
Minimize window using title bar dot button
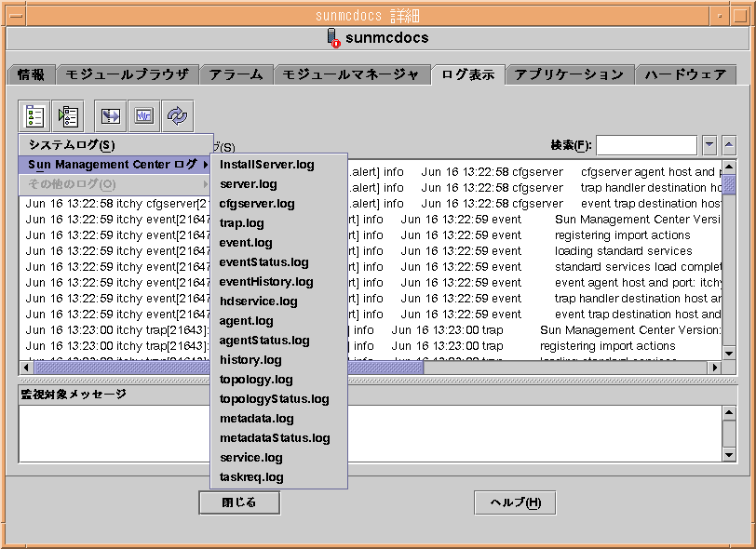[x=720, y=16]
